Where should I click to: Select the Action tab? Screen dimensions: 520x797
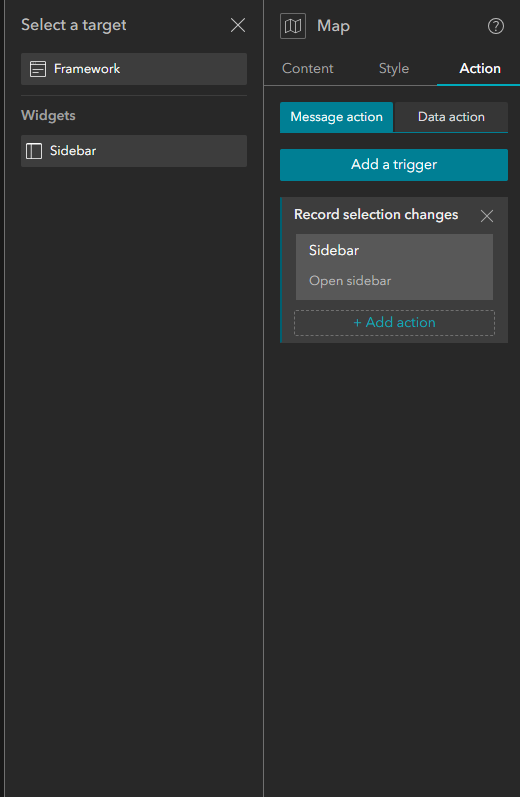480,69
